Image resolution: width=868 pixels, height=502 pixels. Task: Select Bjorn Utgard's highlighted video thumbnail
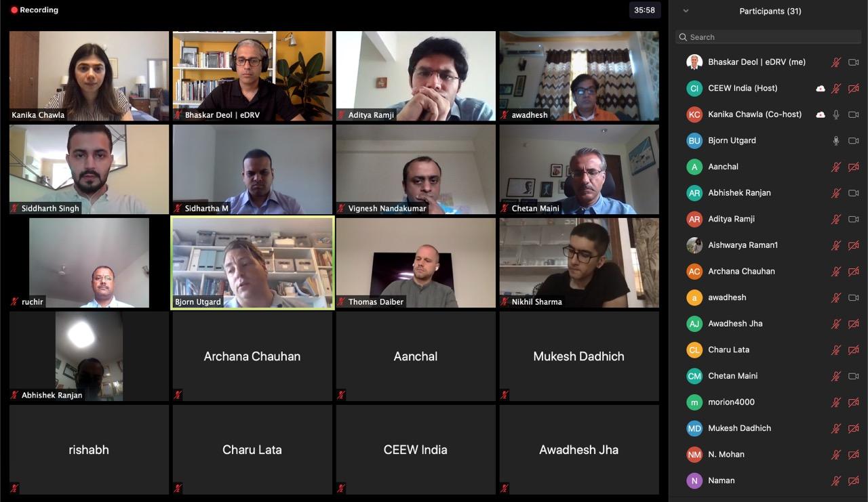(x=252, y=263)
